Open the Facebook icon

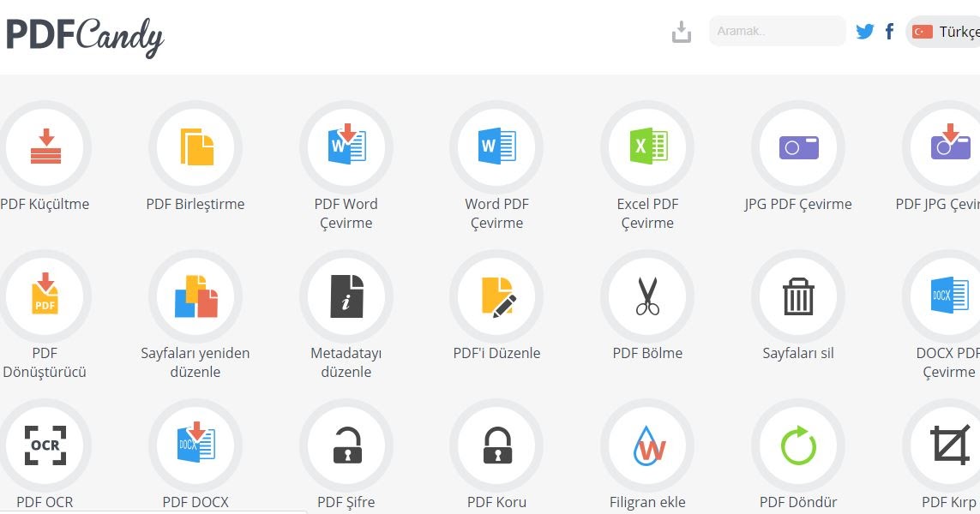click(x=889, y=31)
